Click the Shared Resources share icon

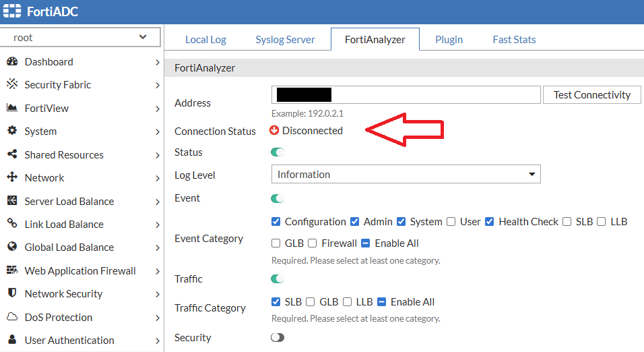pos(12,154)
